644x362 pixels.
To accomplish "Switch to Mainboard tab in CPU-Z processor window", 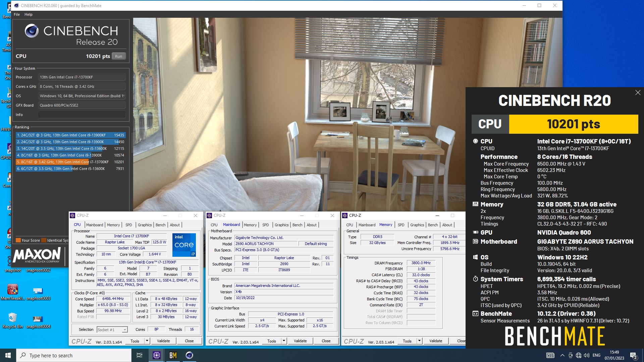I will coord(95,225).
